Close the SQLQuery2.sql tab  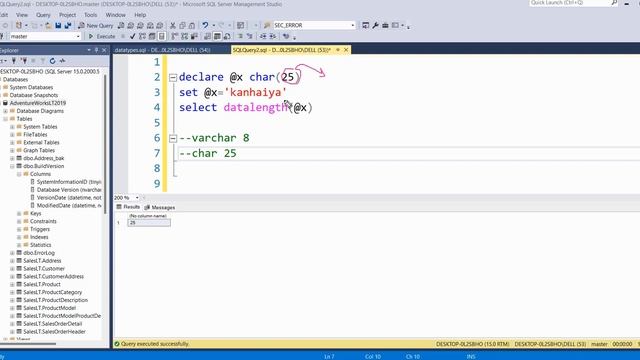pyautogui.click(x=346, y=50)
